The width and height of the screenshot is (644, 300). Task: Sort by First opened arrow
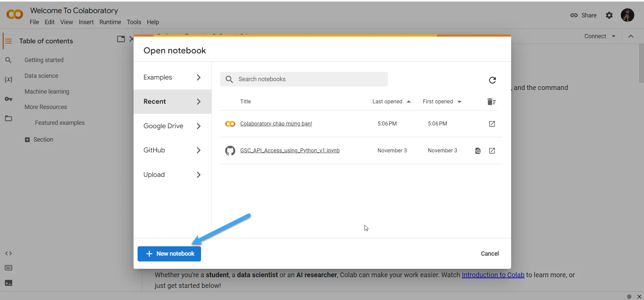coord(459,102)
